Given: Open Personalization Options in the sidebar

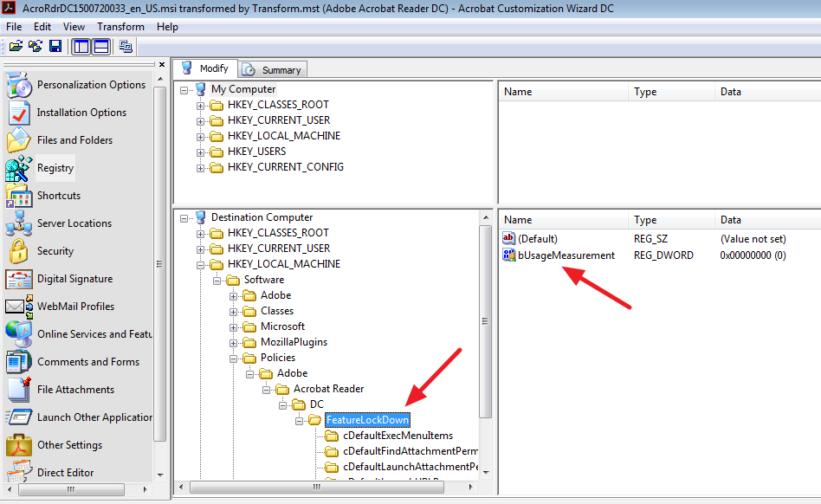Looking at the screenshot, I should click(x=91, y=85).
